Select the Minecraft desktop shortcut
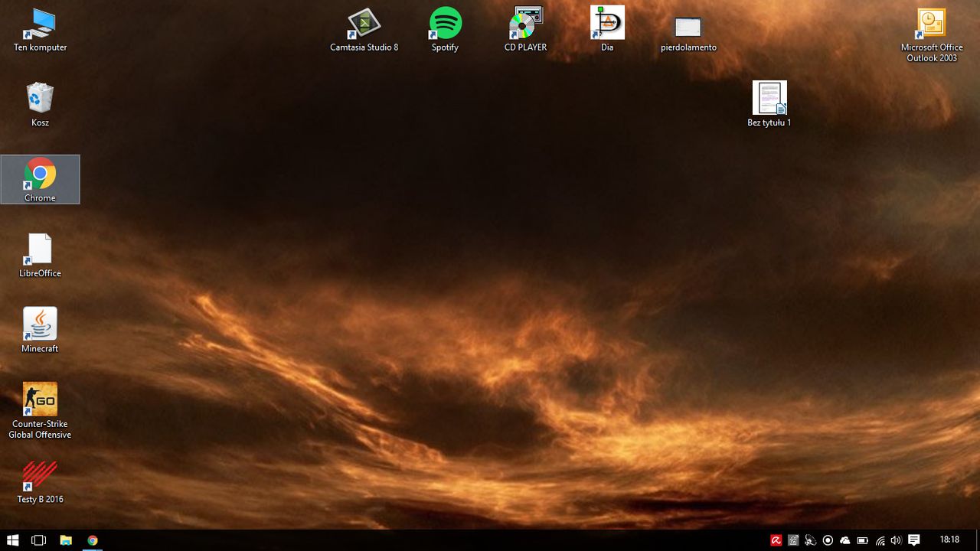The image size is (980, 551). pos(40,331)
